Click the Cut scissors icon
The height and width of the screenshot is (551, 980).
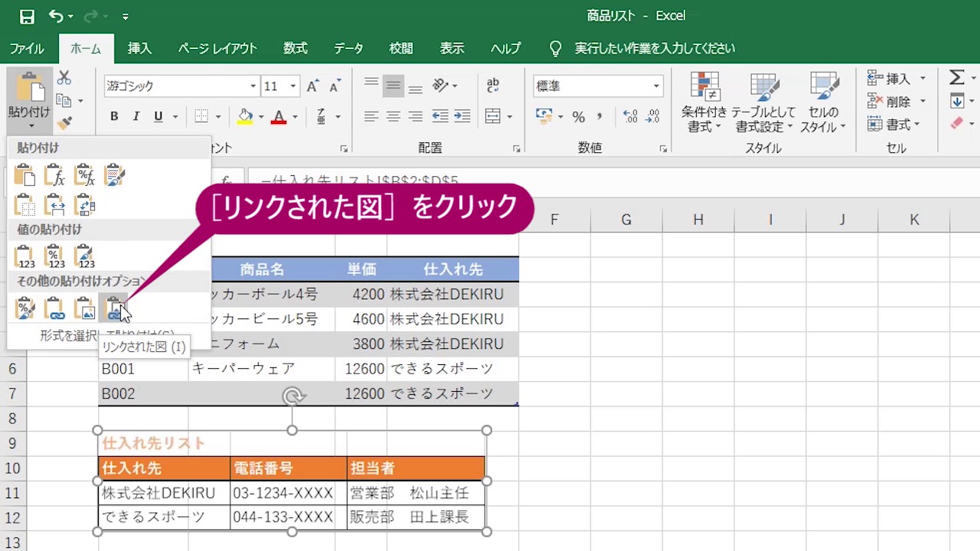pos(64,78)
